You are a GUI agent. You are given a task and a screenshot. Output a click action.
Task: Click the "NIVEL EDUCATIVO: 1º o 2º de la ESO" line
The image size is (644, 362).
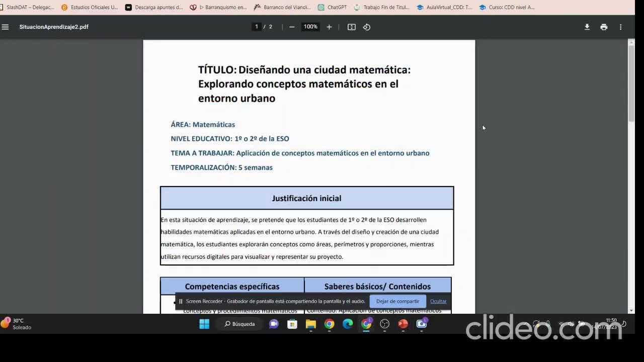click(230, 139)
